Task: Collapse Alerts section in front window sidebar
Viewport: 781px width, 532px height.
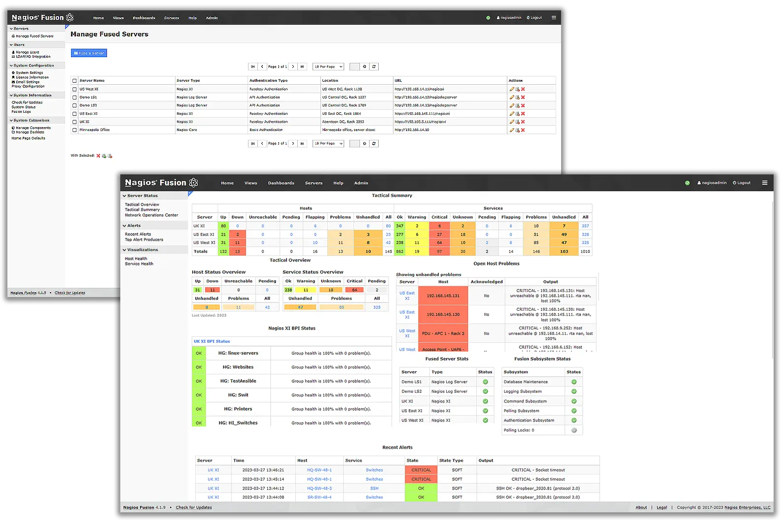Action: coord(154,226)
